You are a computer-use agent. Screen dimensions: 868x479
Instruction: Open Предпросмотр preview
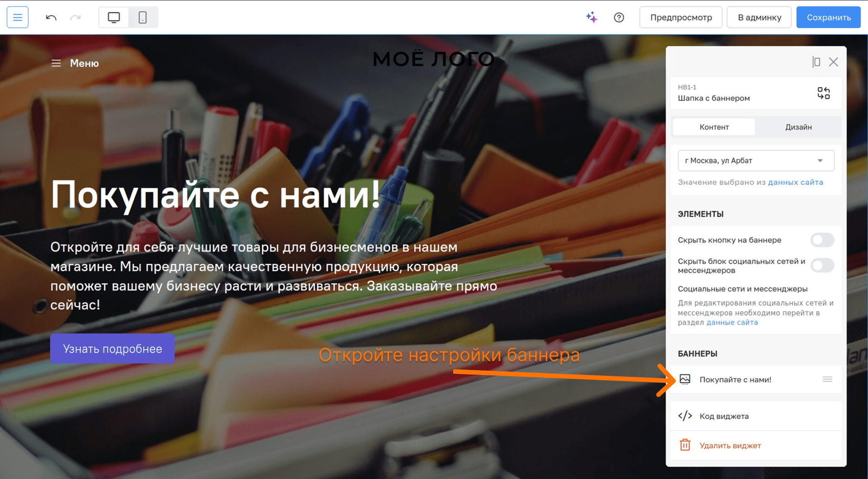(x=680, y=18)
